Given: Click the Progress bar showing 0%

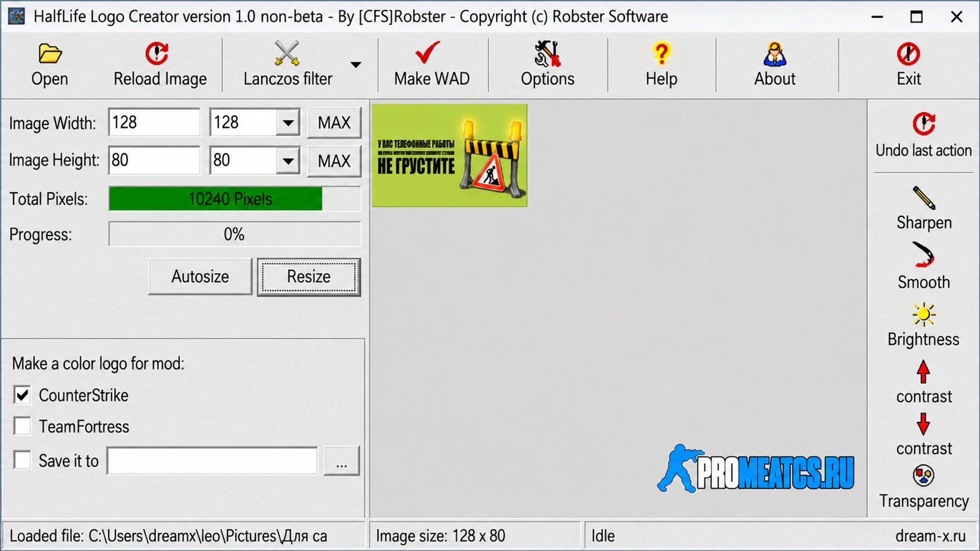Looking at the screenshot, I should (x=234, y=234).
